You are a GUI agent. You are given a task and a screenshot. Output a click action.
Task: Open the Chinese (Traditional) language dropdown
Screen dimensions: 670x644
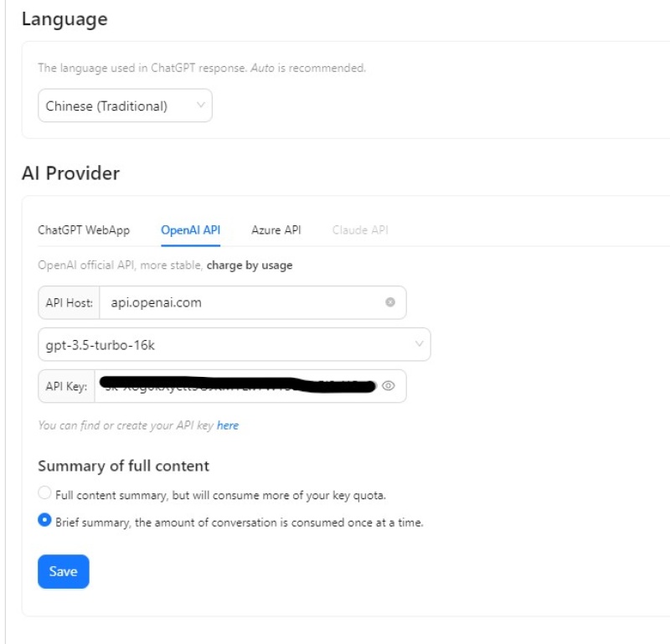(124, 106)
